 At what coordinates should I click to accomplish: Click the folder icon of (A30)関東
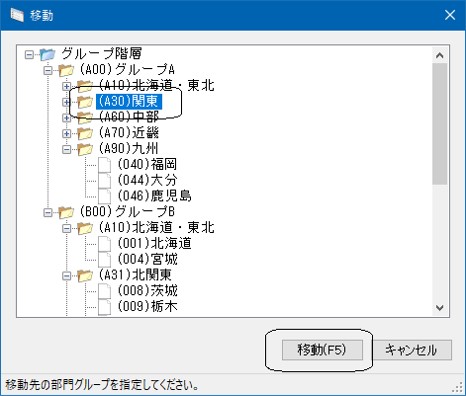85,102
